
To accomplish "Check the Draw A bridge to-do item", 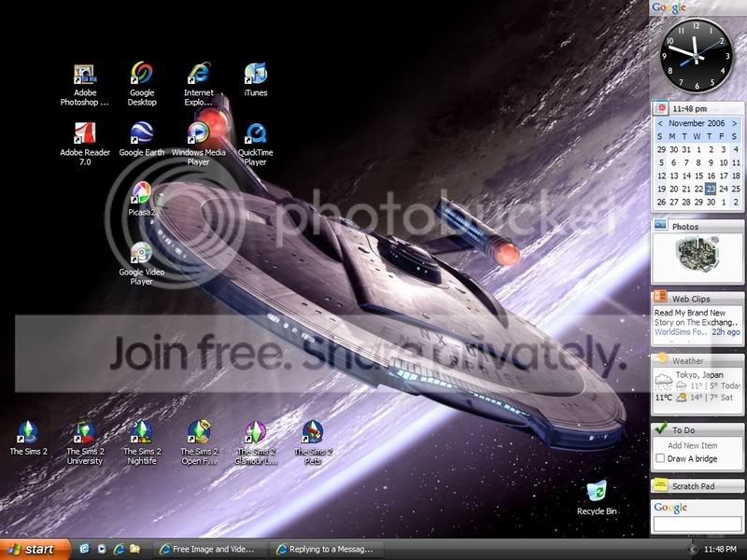I will pyautogui.click(x=660, y=458).
